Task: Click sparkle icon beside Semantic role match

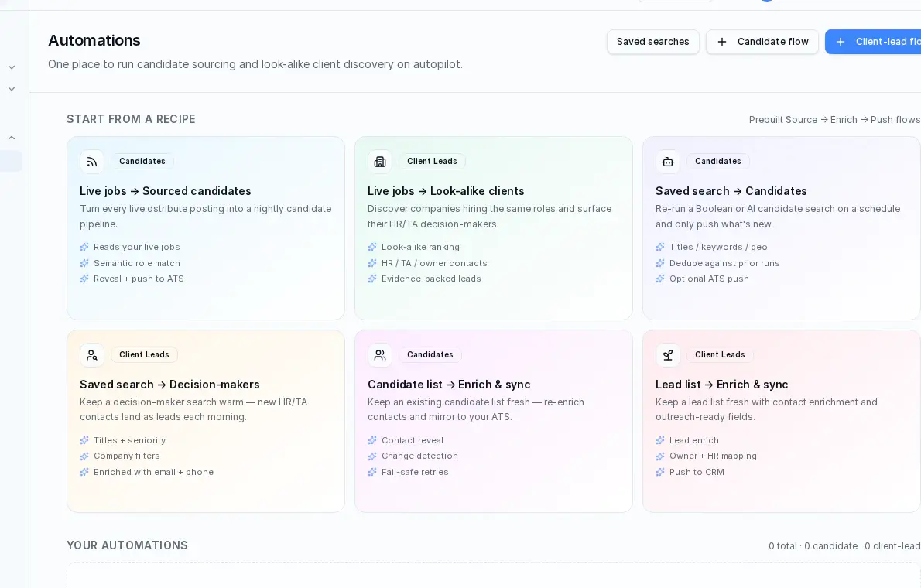Action: (84, 263)
